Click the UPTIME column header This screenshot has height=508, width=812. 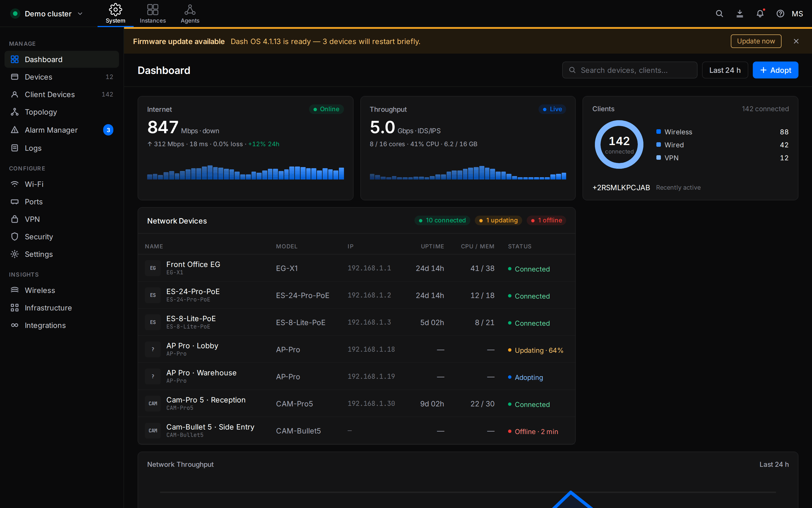(x=433, y=246)
